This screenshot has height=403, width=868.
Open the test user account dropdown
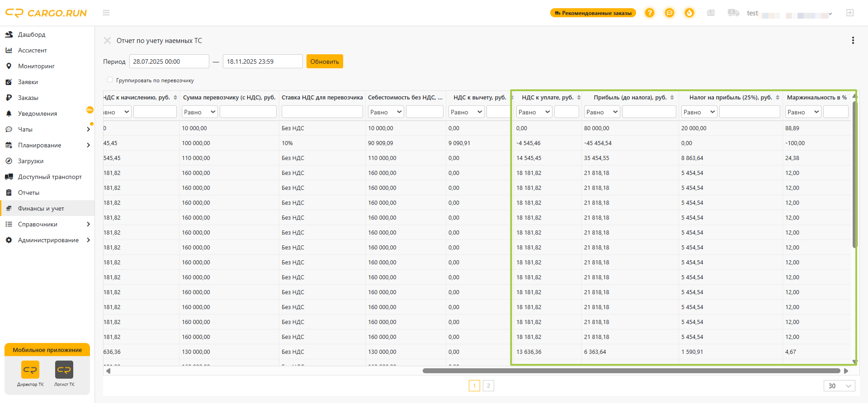coord(789,14)
